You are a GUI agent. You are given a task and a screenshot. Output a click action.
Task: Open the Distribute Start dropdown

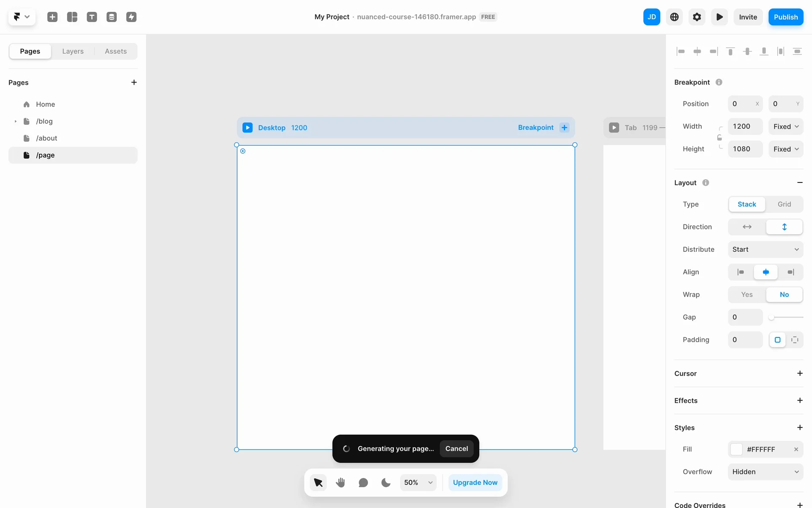pyautogui.click(x=765, y=249)
